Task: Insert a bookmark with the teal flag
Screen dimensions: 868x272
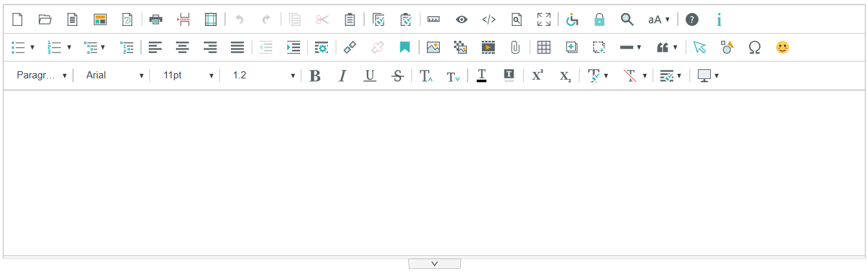Action: pyautogui.click(x=405, y=47)
